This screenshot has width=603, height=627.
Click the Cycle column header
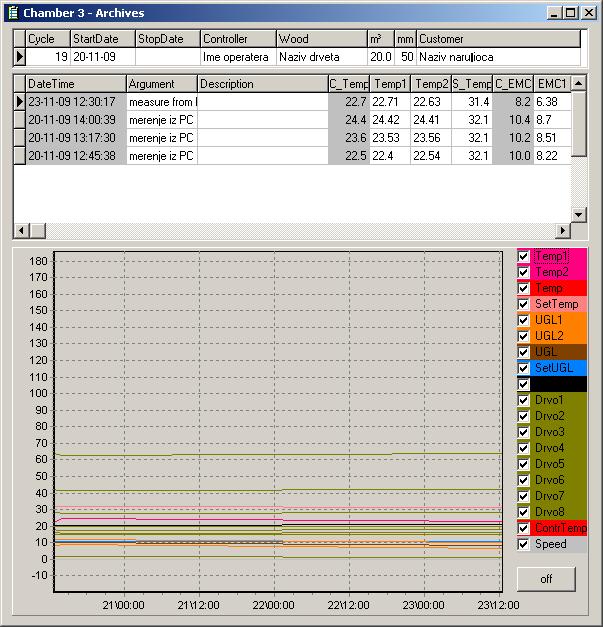tap(48, 39)
